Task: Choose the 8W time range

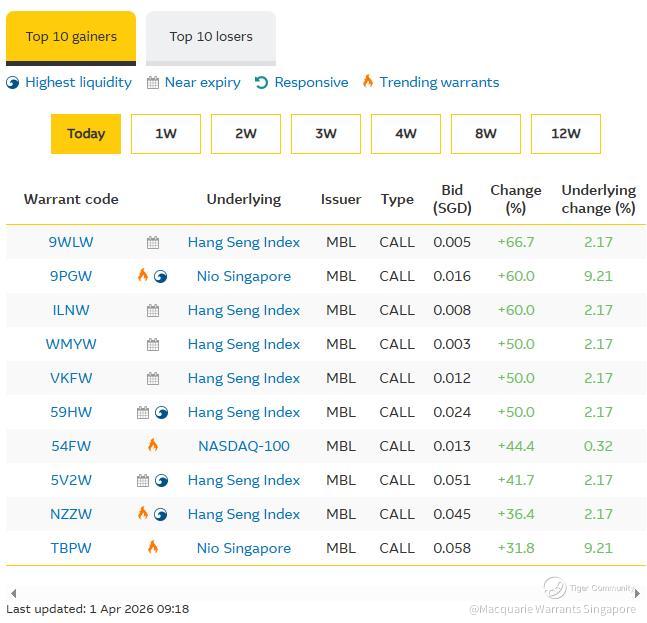Action: click(x=486, y=134)
